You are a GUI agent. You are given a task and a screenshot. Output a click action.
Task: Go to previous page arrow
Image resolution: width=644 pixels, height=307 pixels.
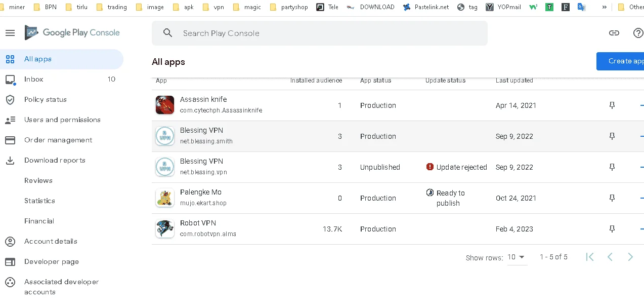(610, 257)
